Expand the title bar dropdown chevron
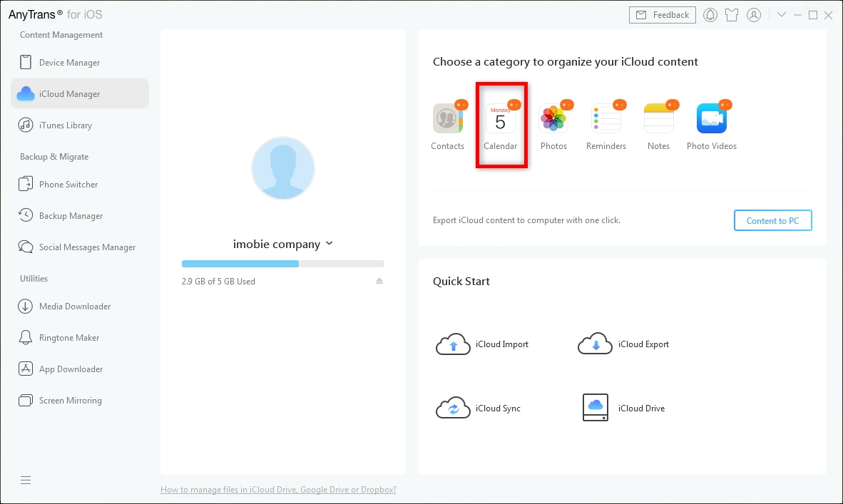The height and width of the screenshot is (504, 843). pos(781,15)
